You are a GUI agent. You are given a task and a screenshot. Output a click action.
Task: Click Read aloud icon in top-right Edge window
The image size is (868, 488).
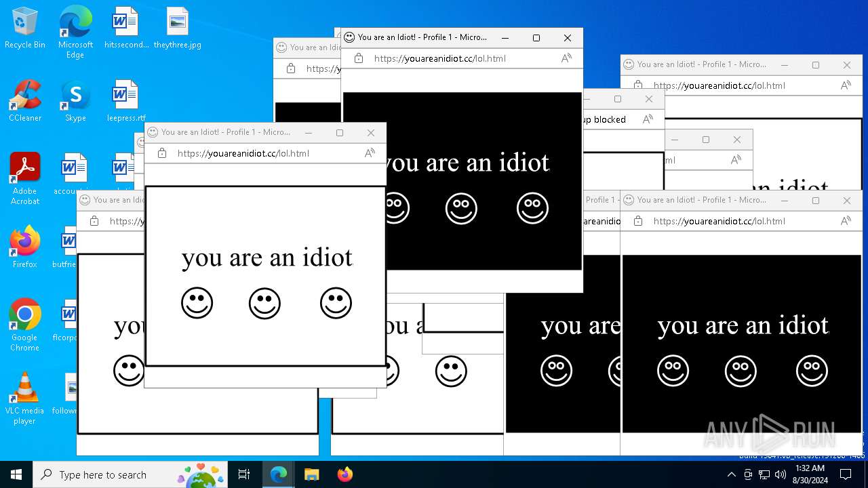pyautogui.click(x=846, y=85)
